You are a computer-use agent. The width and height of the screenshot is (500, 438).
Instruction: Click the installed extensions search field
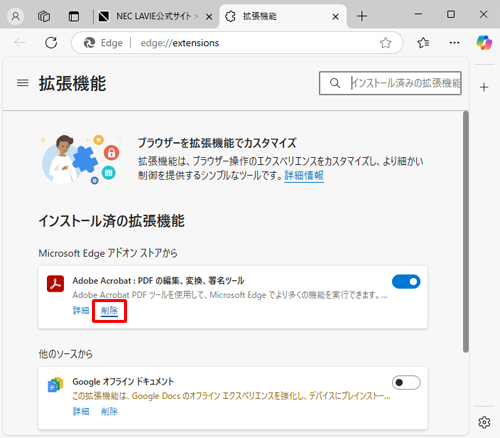point(390,83)
